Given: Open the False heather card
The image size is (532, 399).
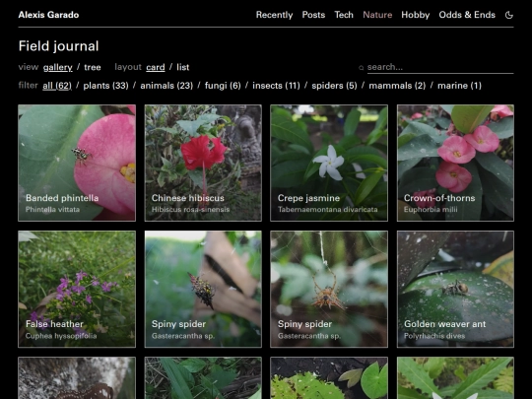Looking at the screenshot, I should point(77,289).
